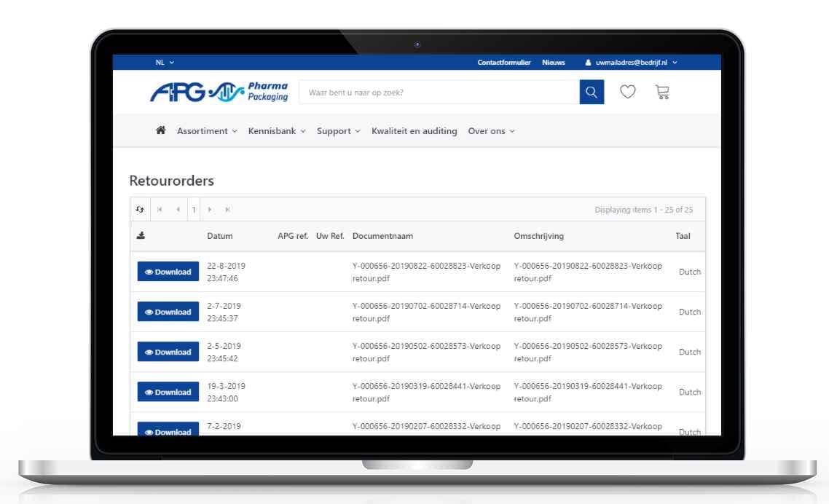Viewport: 829px width, 504px height.
Task: Click the refresh icon in grid pager
Action: [140, 210]
